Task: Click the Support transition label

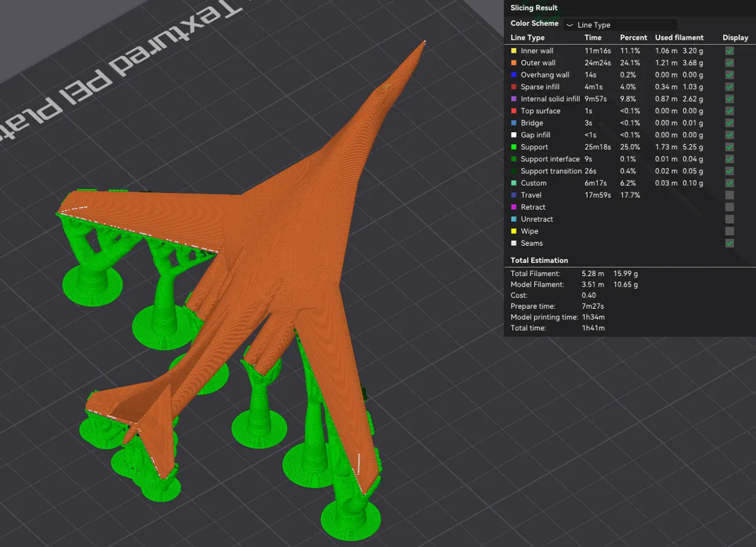Action: 551,171
